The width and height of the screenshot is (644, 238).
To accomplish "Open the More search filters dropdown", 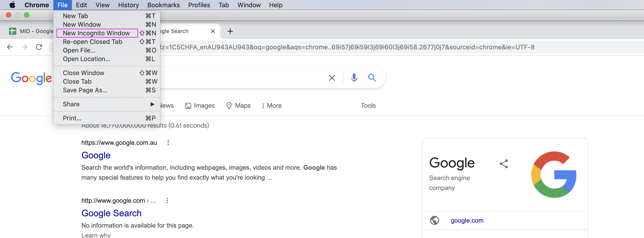I will (x=272, y=105).
